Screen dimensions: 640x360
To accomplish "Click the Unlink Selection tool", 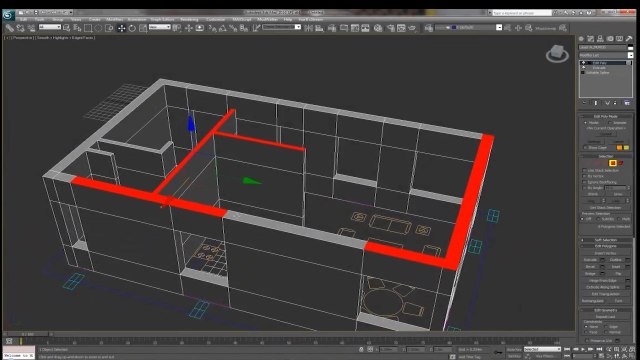I will (20, 28).
